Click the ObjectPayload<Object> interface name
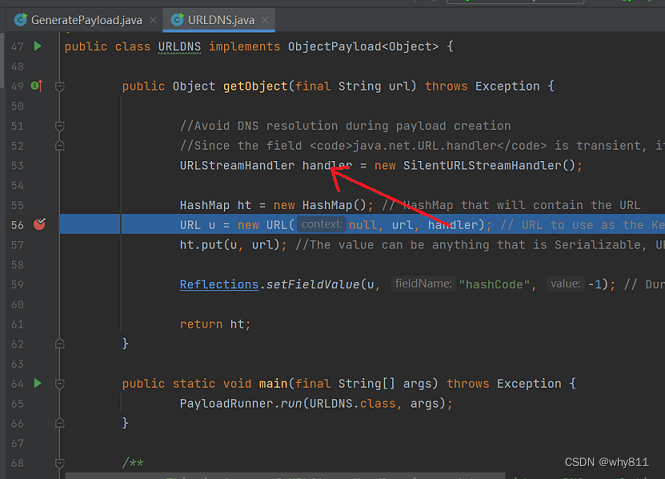665x479 pixels. coord(363,47)
